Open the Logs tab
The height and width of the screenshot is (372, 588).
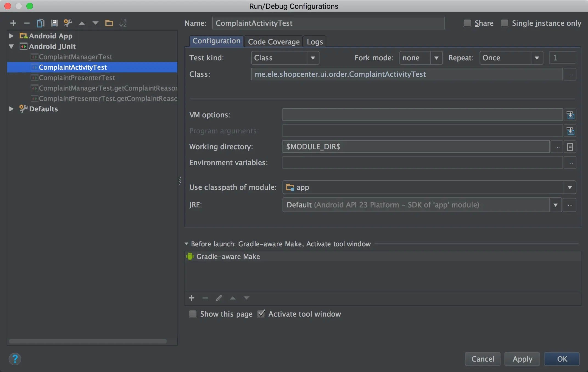[315, 42]
